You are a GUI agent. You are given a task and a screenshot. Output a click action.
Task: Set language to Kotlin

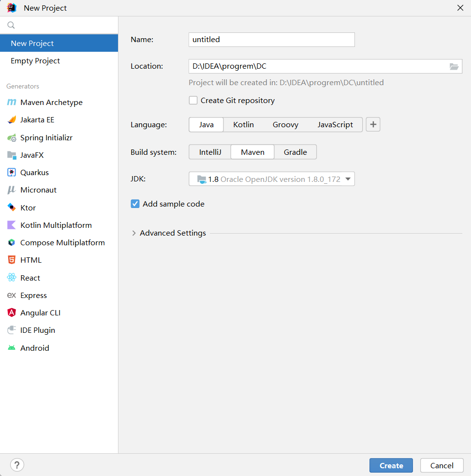243,125
